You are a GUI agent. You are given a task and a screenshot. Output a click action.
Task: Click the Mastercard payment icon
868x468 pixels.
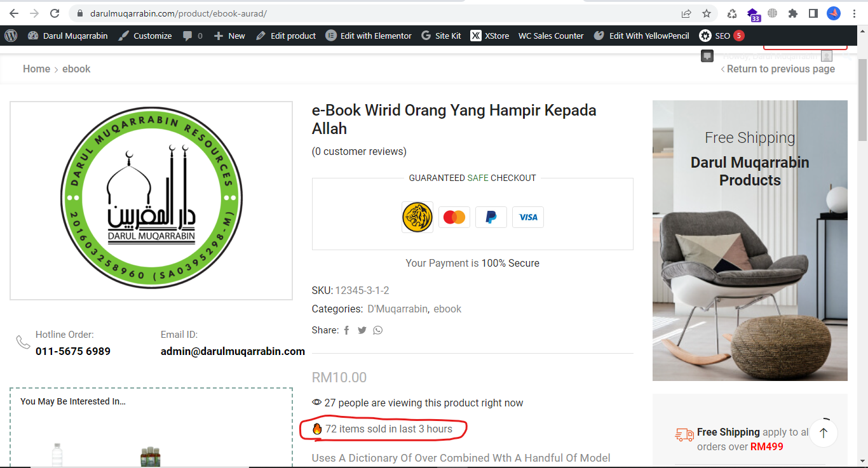(454, 217)
